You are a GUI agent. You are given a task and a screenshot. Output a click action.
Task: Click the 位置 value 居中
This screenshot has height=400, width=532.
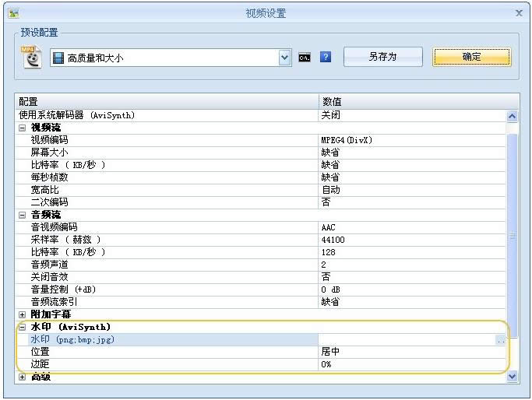tap(411, 352)
